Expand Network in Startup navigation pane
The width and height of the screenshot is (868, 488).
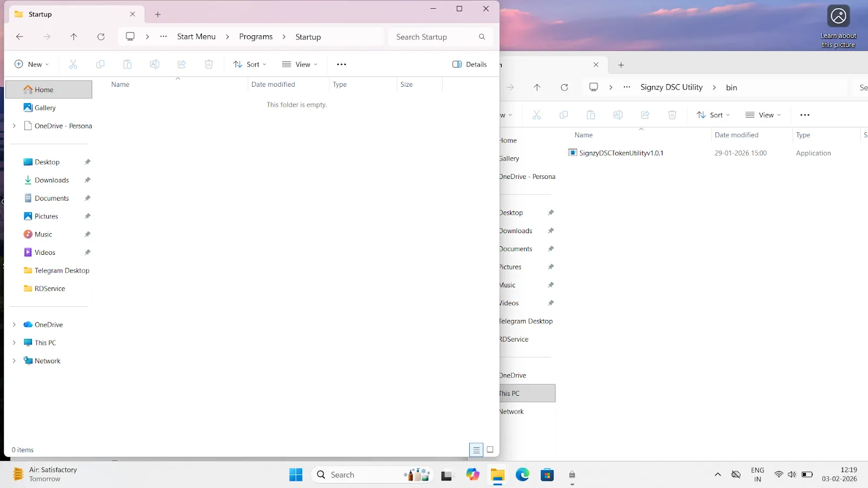point(14,361)
